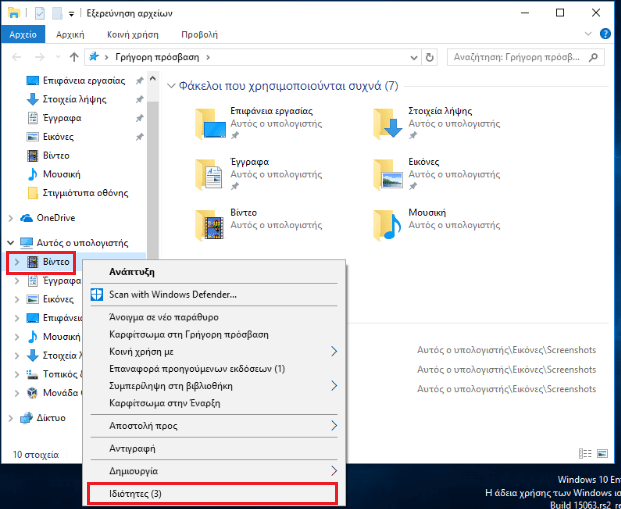Image resolution: width=621 pixels, height=509 pixels.
Task: Open the Βίντεο folder tile
Action: [259, 225]
